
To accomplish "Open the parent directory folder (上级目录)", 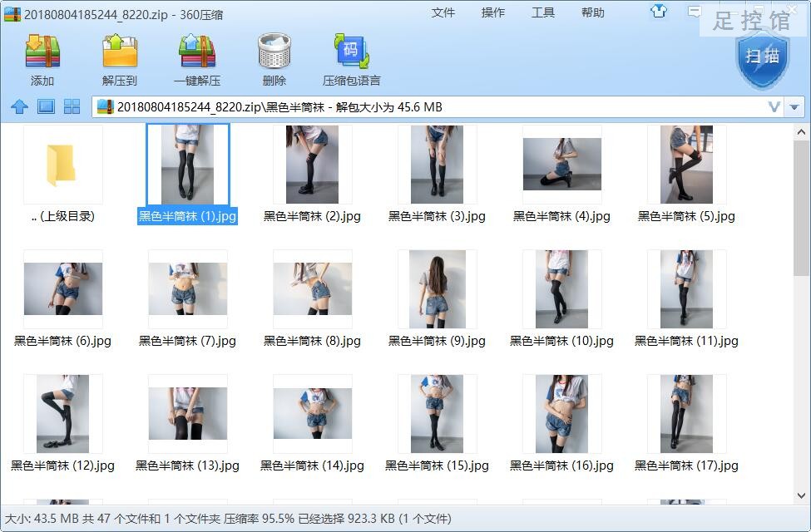I will [63, 165].
